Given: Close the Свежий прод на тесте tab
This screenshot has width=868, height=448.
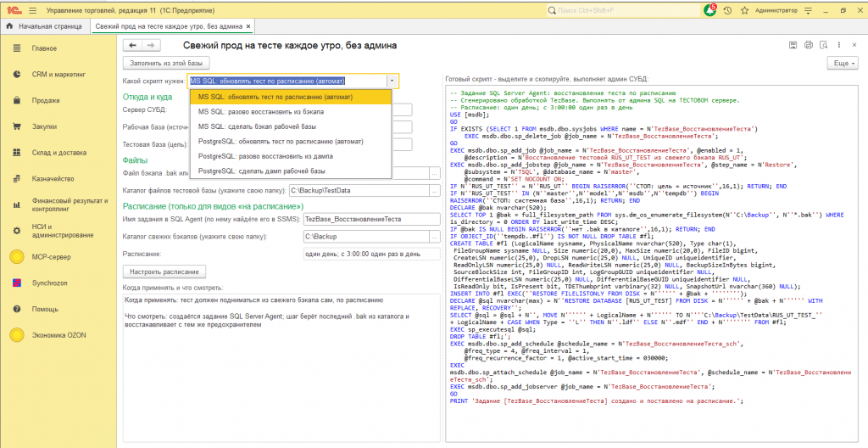Looking at the screenshot, I should pos(248,26).
